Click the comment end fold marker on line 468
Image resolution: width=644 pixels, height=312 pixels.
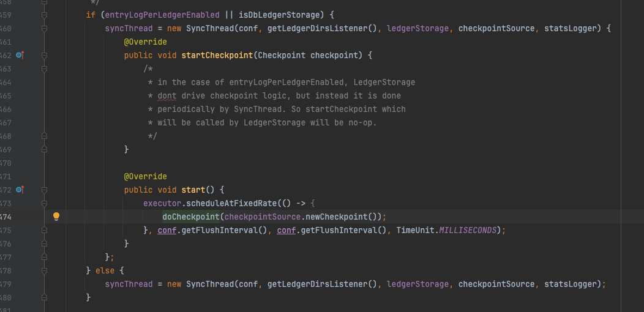coord(44,136)
